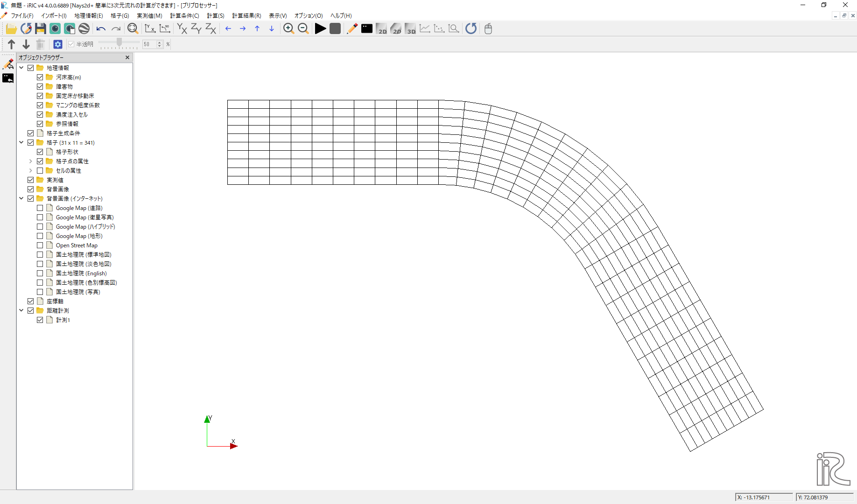This screenshot has height=504, width=857.
Task: Open the インポート(I) menu
Action: (54, 16)
